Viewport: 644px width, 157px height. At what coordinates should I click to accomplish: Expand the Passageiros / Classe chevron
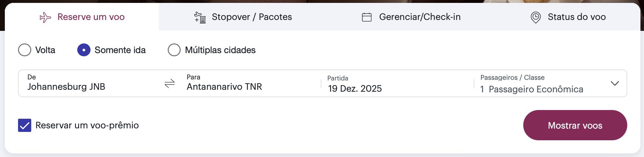pyautogui.click(x=615, y=84)
